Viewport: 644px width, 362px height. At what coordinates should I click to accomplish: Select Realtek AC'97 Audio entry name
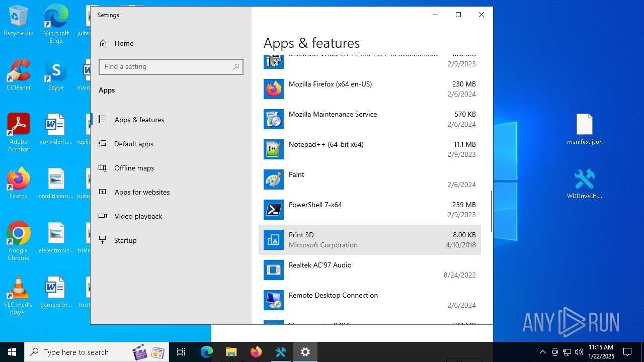[320, 265]
